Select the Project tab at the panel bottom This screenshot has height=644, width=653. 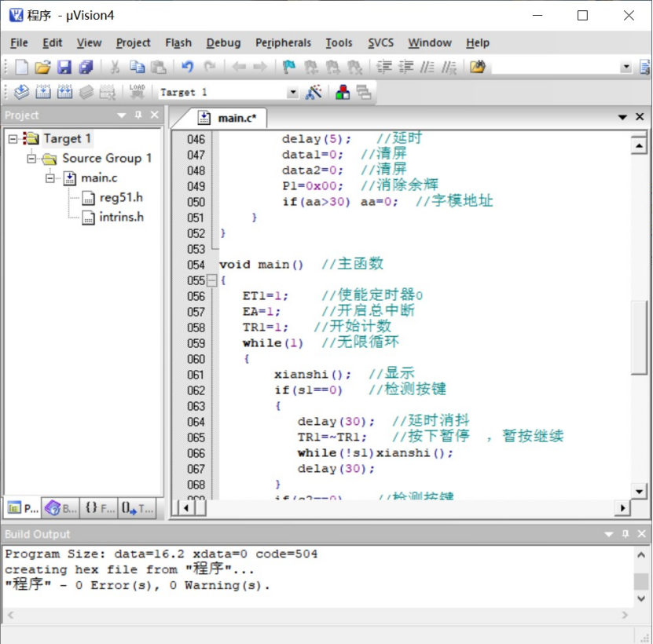[23, 508]
